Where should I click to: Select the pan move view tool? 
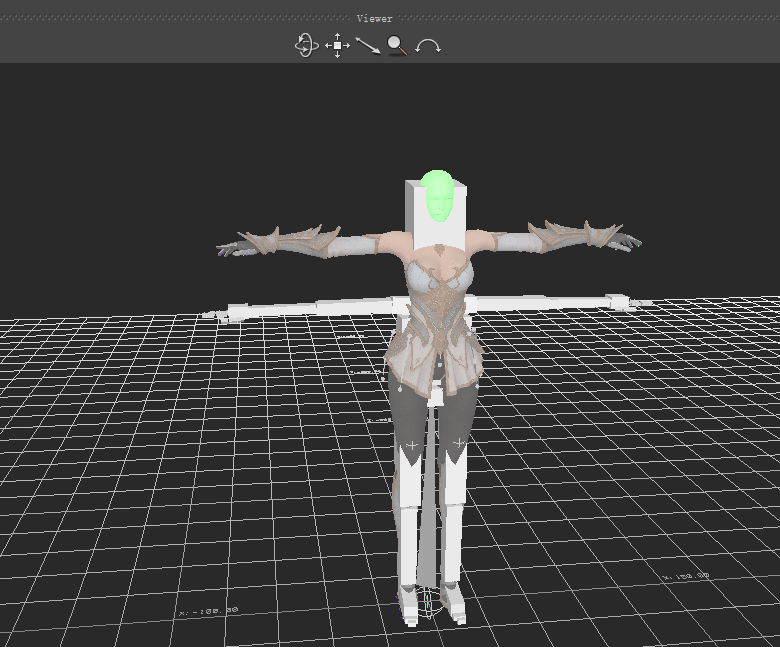point(337,45)
